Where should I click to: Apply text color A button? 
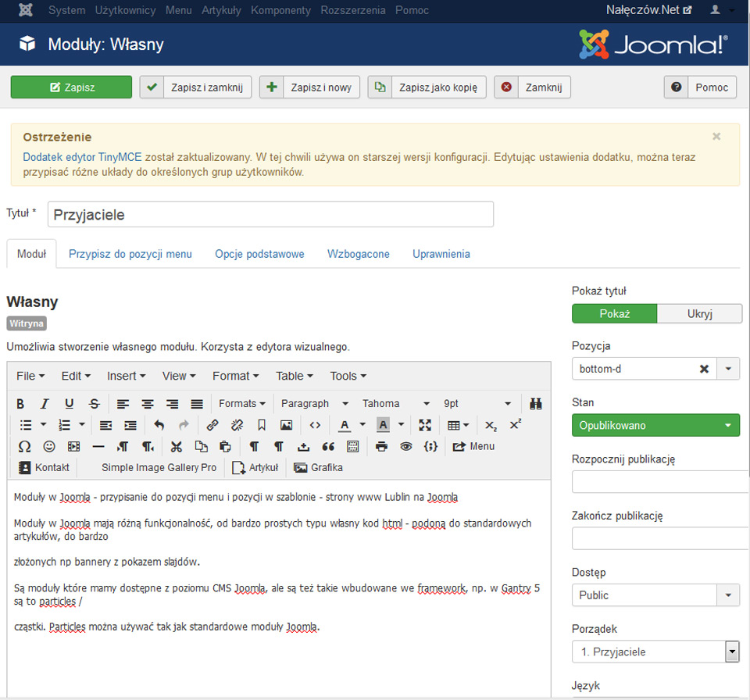(x=345, y=425)
